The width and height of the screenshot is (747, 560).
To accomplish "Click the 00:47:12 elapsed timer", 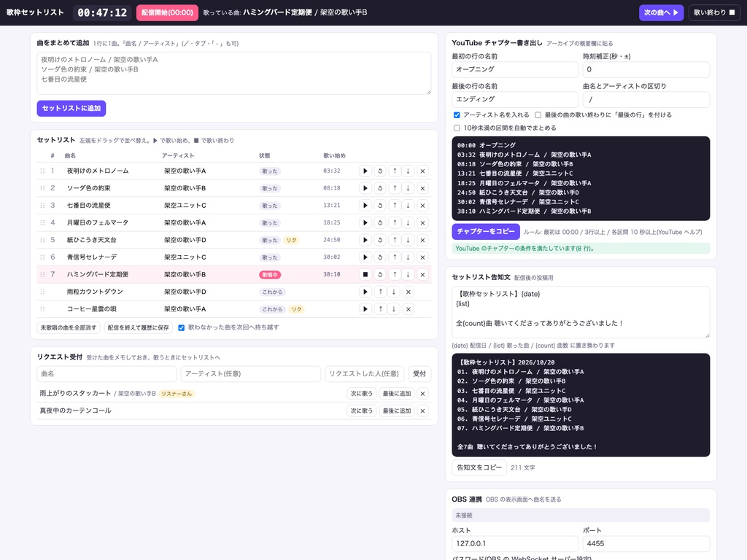I will click(x=102, y=13).
